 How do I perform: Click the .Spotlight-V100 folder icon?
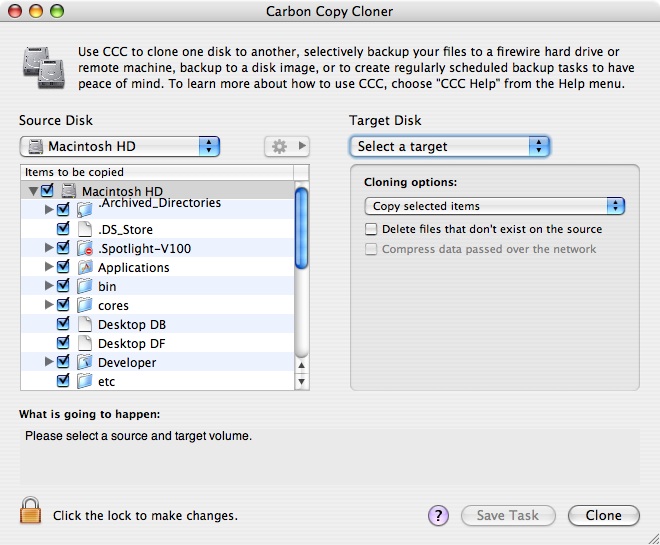85,249
